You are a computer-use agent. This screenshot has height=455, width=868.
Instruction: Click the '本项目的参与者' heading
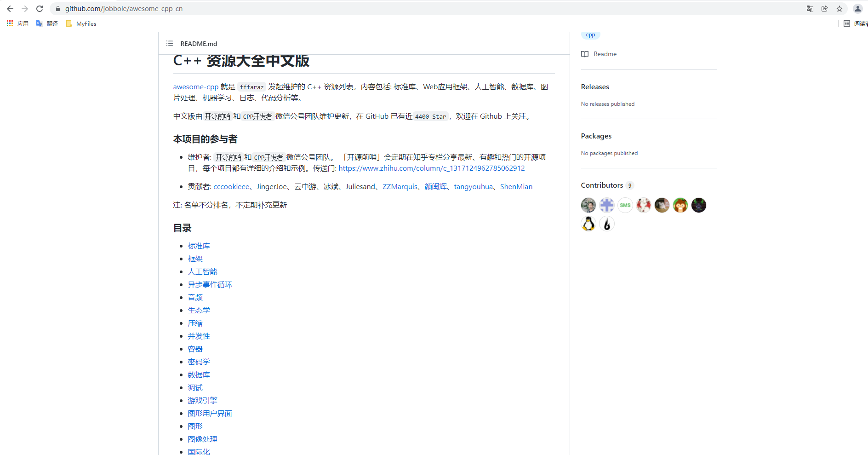pyautogui.click(x=206, y=139)
